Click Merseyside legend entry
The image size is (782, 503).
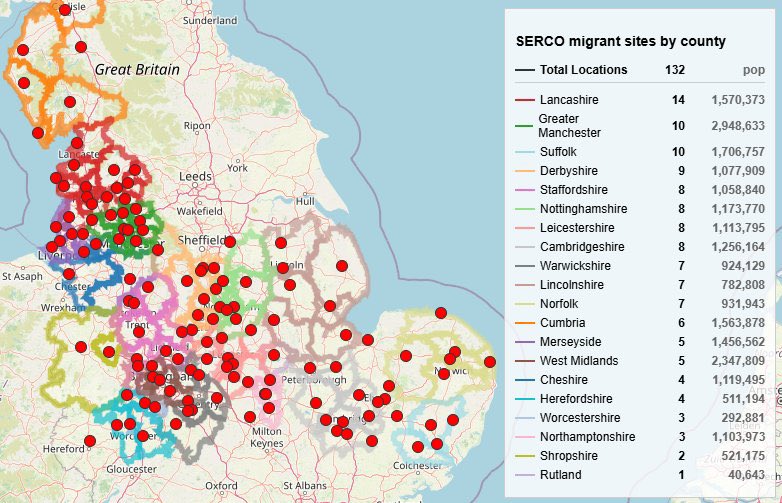click(x=640, y=341)
